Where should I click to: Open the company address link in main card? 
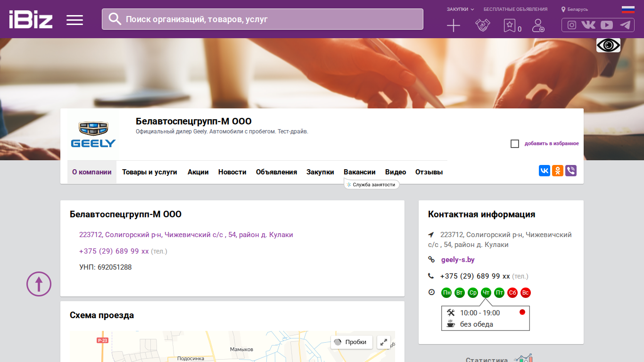[186, 235]
